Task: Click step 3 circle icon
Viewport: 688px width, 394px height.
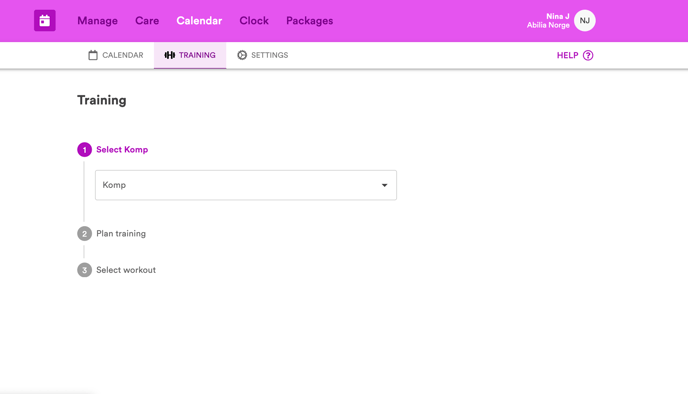Action: [x=84, y=270]
